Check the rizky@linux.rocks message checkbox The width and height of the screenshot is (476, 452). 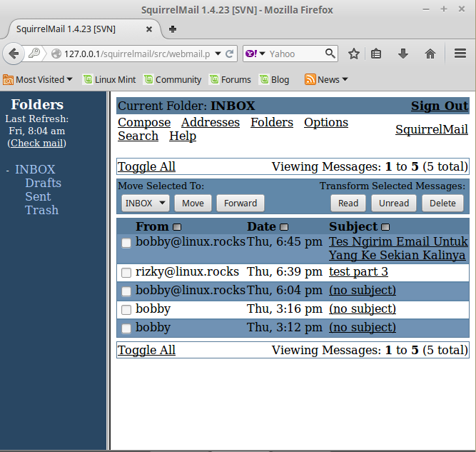click(126, 273)
